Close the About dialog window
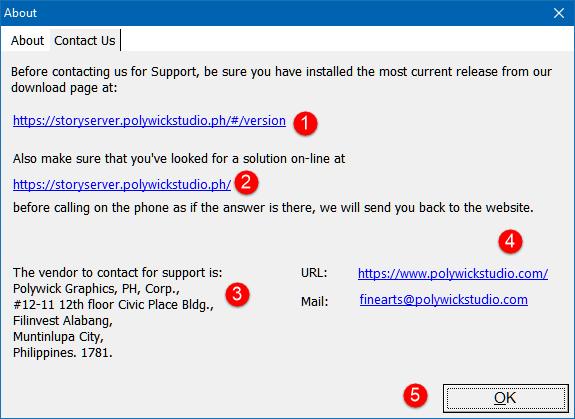This screenshot has height=419, width=575. point(559,13)
